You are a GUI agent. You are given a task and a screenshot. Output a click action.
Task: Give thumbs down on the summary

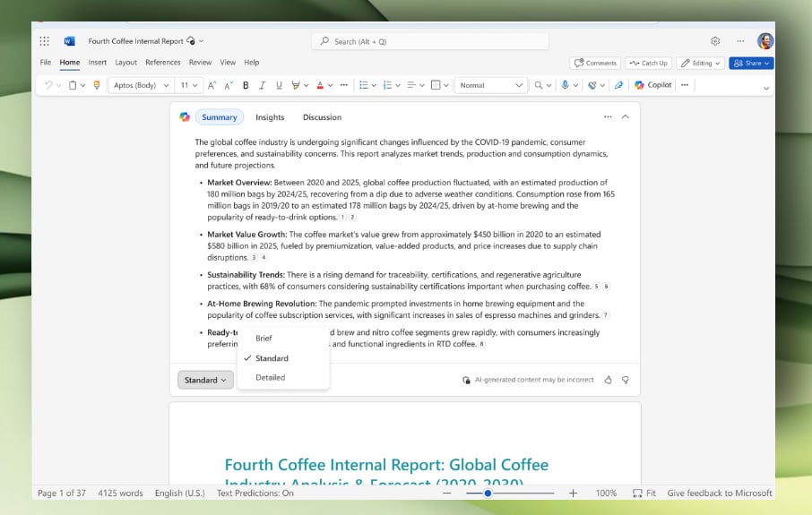coord(626,380)
